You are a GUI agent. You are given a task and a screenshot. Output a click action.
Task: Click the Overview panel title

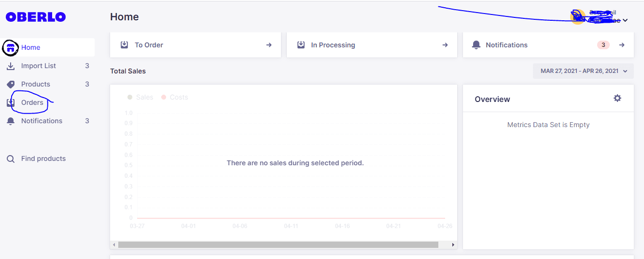(x=492, y=99)
